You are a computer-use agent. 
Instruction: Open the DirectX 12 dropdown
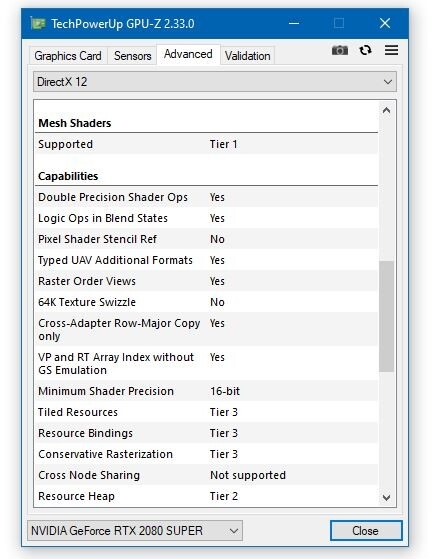215,82
